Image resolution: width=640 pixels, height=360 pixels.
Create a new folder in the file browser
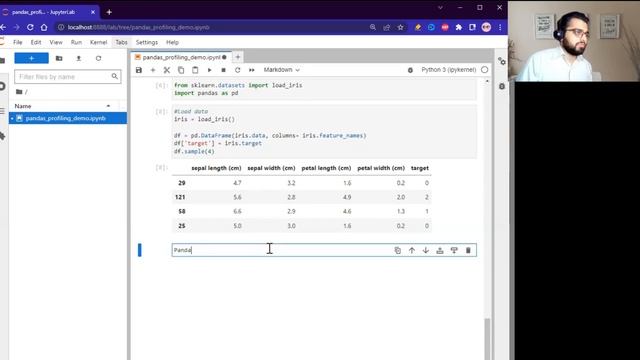coord(59,58)
